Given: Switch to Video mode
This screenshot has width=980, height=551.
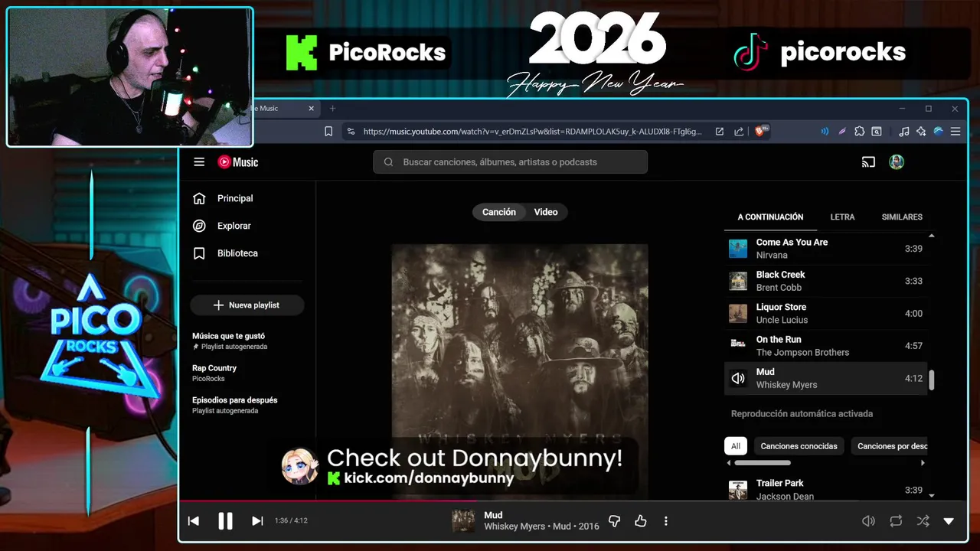Looking at the screenshot, I should [x=546, y=212].
